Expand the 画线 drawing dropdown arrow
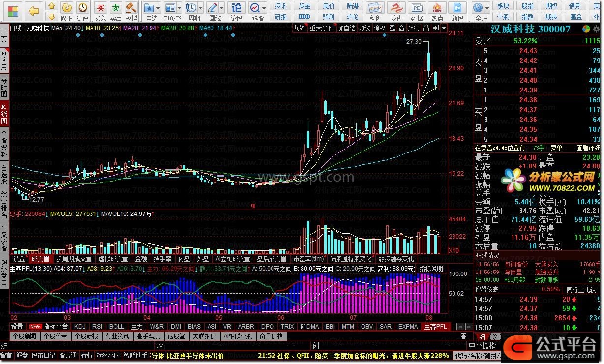This screenshot has height=364, width=604. click(x=222, y=8)
